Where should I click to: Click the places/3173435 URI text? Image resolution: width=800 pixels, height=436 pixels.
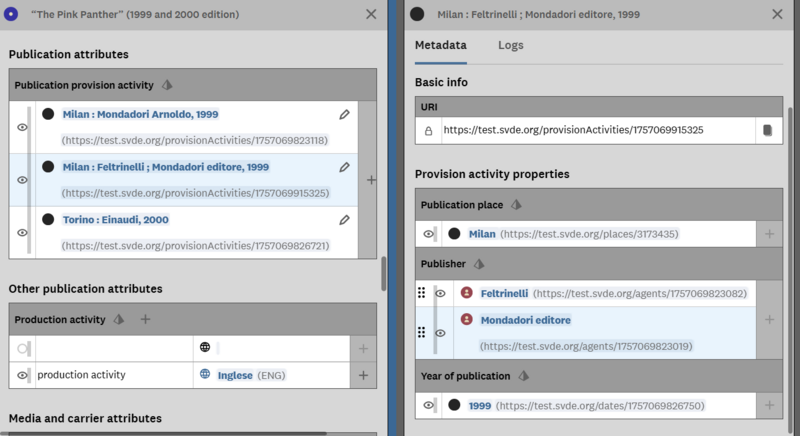click(589, 234)
